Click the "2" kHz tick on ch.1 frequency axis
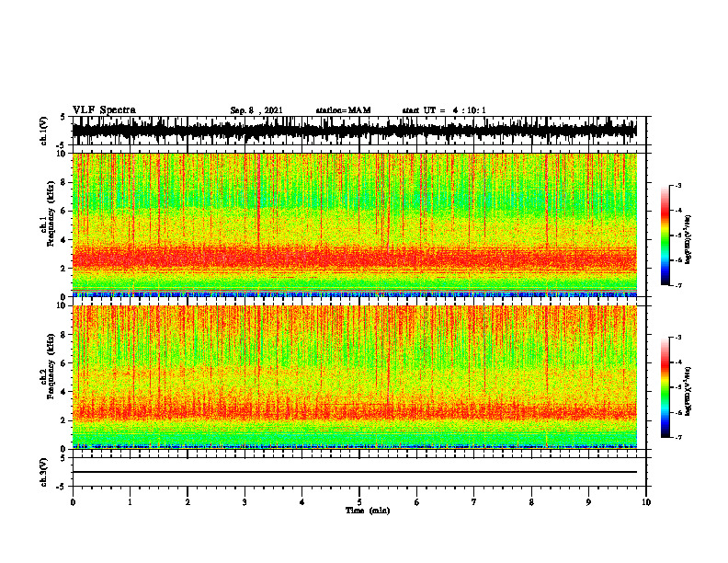The width and height of the screenshot is (728, 563). [64, 269]
